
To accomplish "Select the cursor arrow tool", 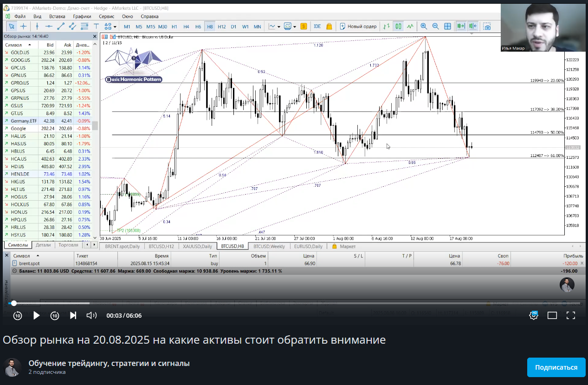I will click(11, 26).
